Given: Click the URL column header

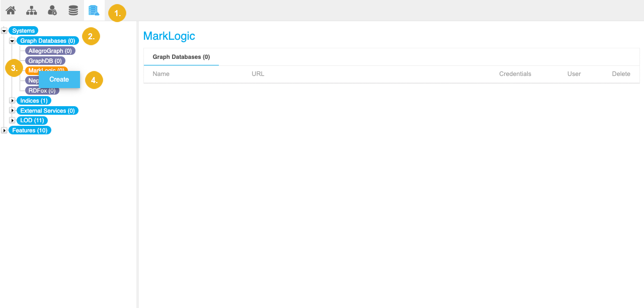Looking at the screenshot, I should point(258,74).
